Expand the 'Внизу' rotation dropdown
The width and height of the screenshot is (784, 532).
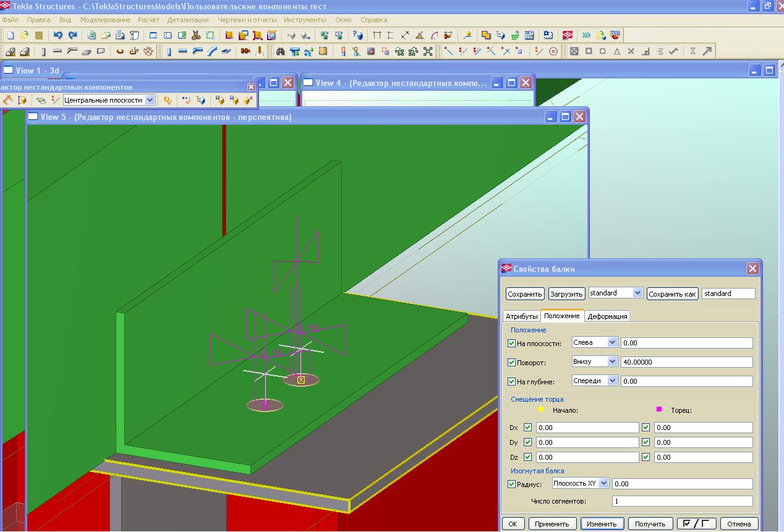point(612,361)
